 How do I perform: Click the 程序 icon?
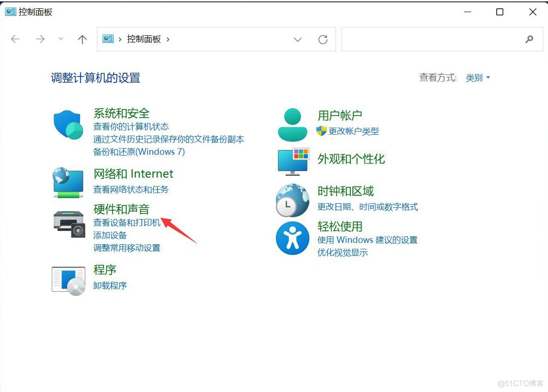coord(68,279)
